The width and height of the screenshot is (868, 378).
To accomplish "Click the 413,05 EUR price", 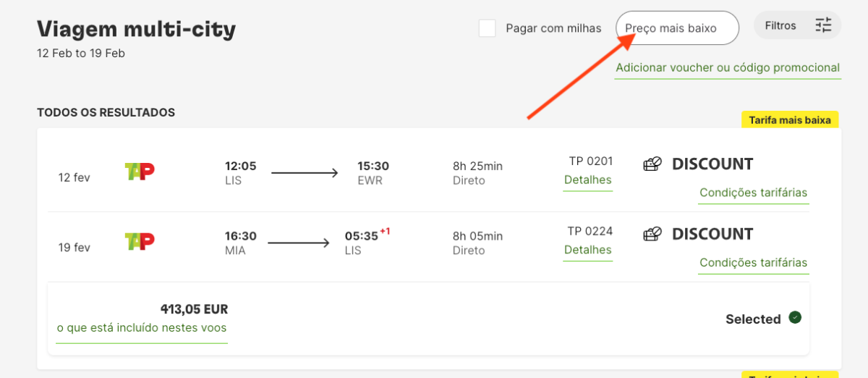I will (x=194, y=309).
